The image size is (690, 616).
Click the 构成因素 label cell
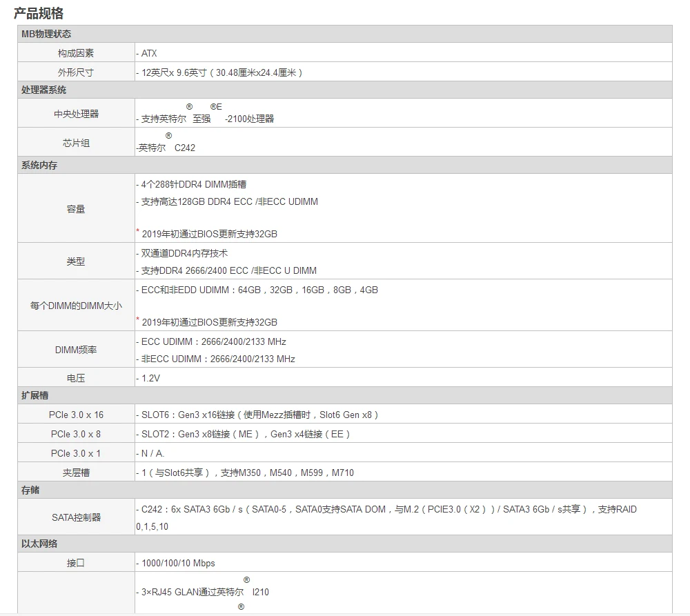pyautogui.click(x=76, y=53)
